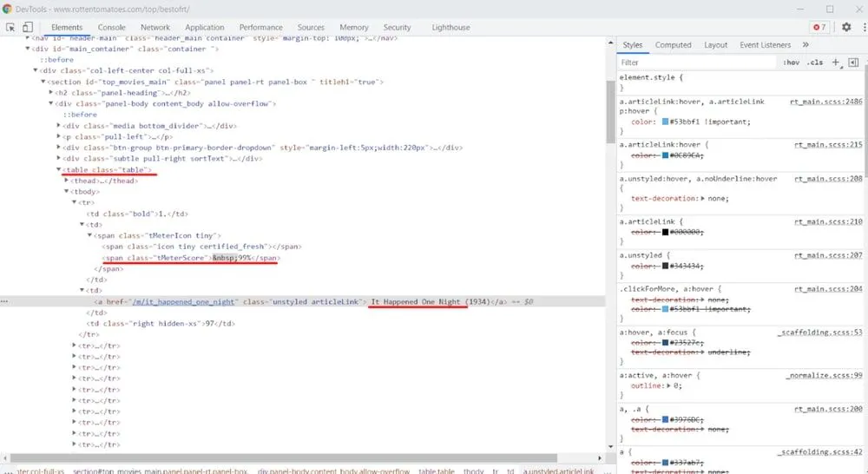The width and height of the screenshot is (868, 474).
Task: Switch to the Layout pane tab
Action: [x=716, y=45]
